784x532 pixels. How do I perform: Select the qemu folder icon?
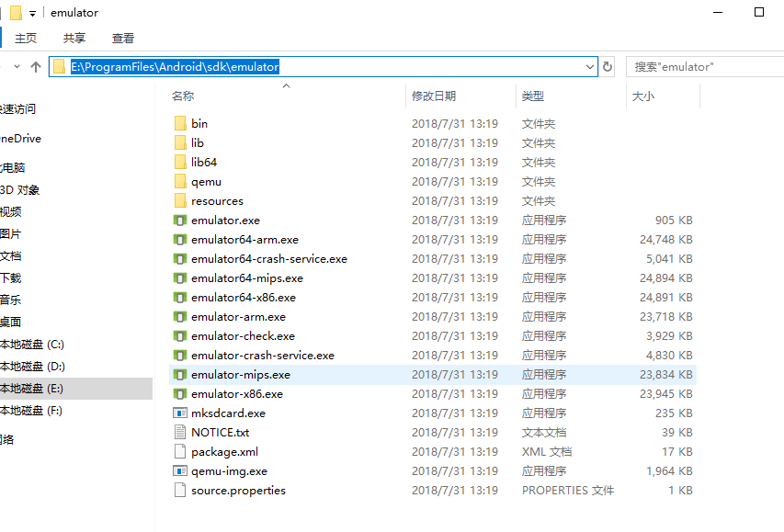[180, 182]
